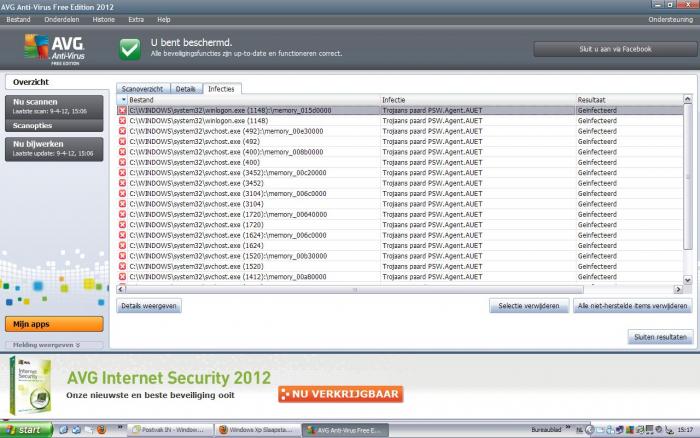This screenshot has width=700, height=438.
Task: Click the horizontal scrollbar thumb
Action: pyautogui.click(x=355, y=289)
